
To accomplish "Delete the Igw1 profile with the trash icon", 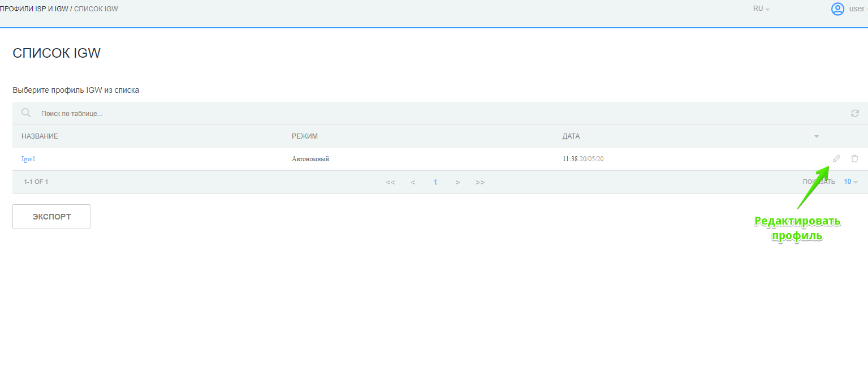I will [x=854, y=159].
